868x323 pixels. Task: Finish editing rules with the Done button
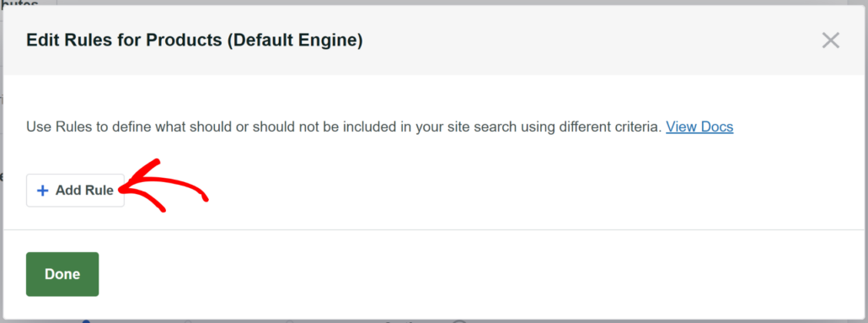coord(62,274)
